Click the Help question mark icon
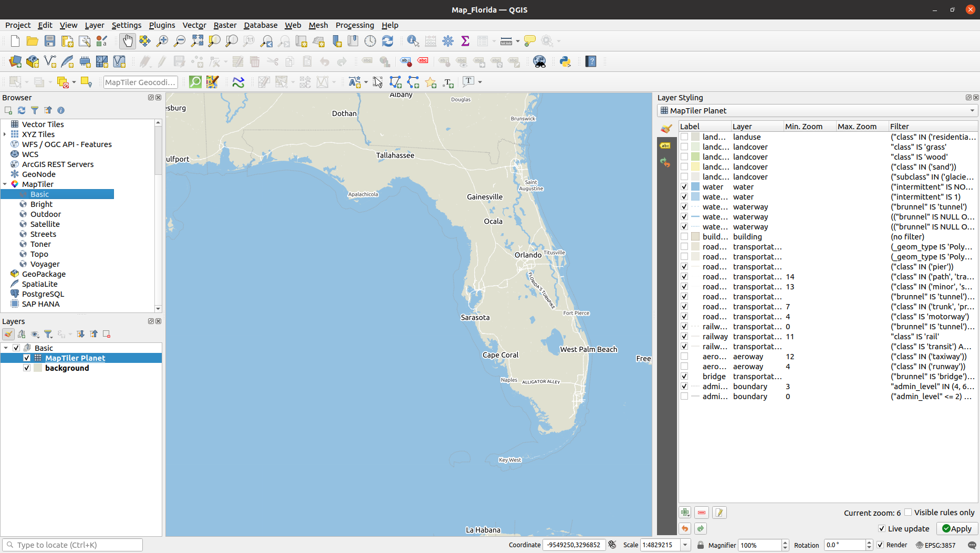The height and width of the screenshot is (553, 980). click(x=591, y=61)
